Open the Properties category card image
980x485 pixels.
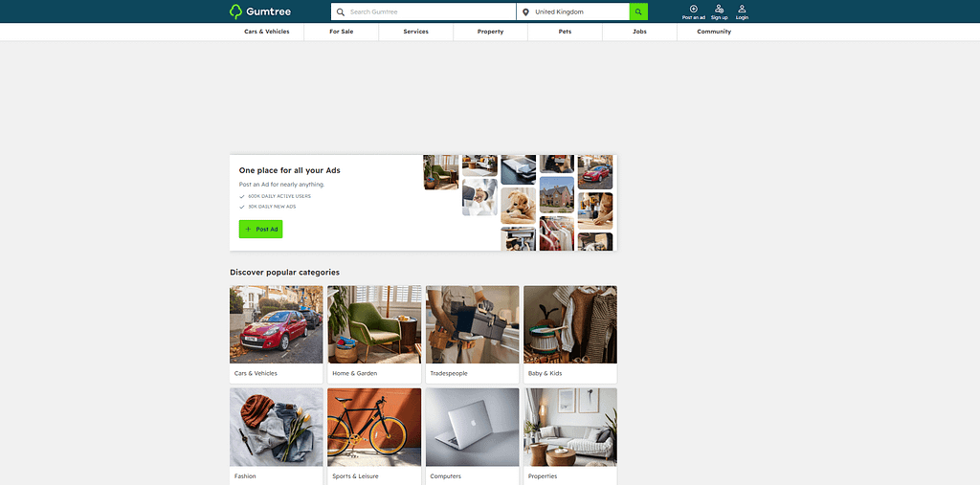(570, 427)
